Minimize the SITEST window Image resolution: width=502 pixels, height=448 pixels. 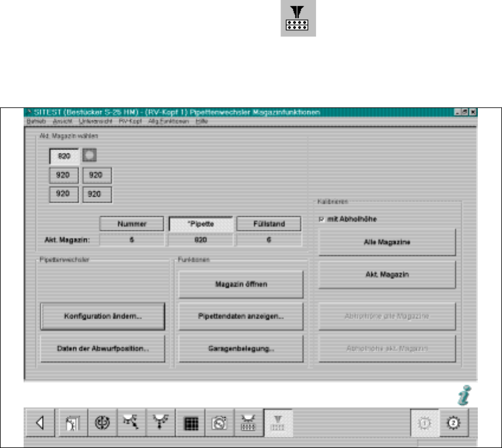[457, 112]
